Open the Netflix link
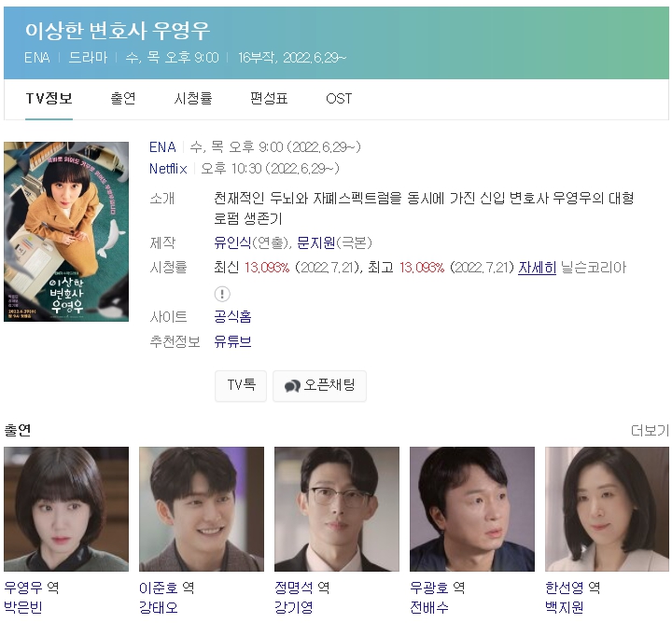The height and width of the screenshot is (623, 672). coord(168,169)
